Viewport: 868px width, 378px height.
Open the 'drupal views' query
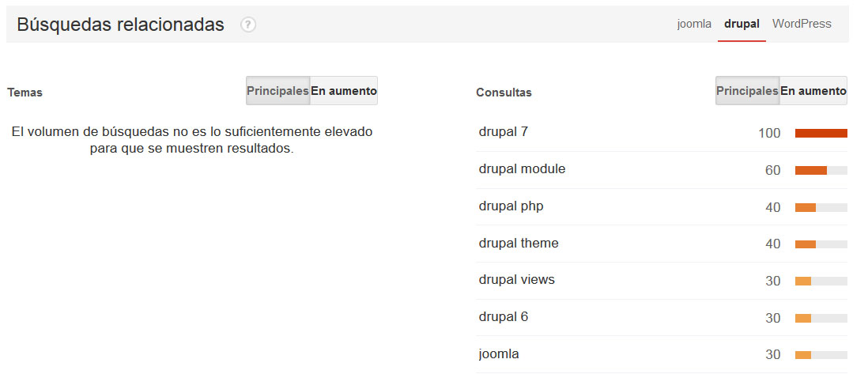(x=516, y=280)
